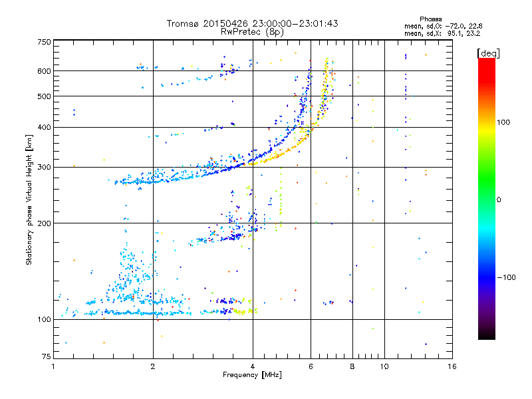Click the y-axis '300' tick label

(x=44, y=168)
